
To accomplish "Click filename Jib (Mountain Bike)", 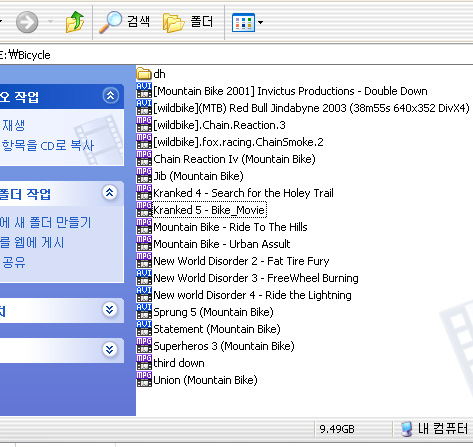I will click(x=198, y=176).
